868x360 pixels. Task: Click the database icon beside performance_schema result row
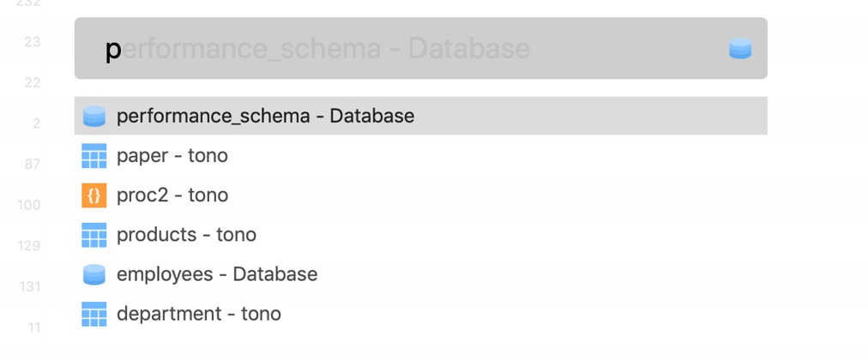click(94, 117)
